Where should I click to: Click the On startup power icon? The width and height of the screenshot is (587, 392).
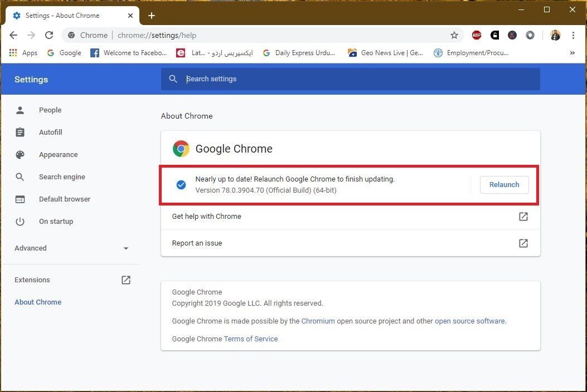(x=20, y=221)
